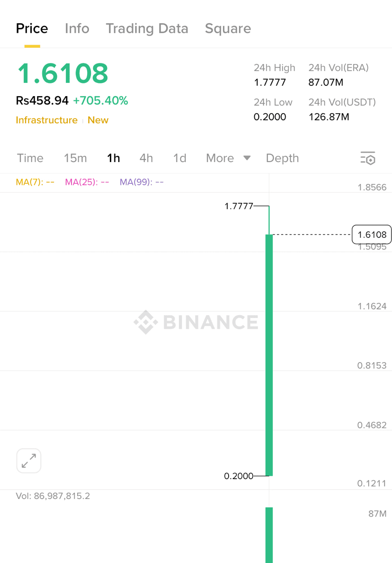Select the Price tab

coord(32,28)
